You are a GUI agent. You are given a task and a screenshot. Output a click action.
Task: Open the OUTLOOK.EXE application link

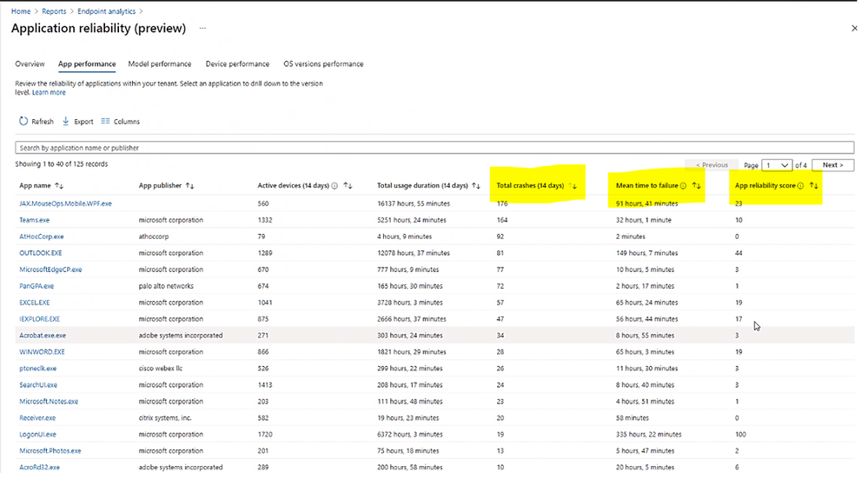41,253
